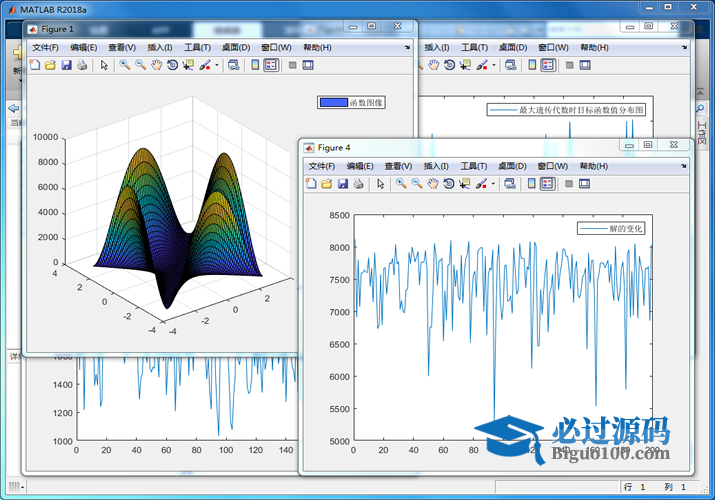Toggle Insert Legend button in Figure 4 toolbar
This screenshot has height=500, width=715.
click(x=547, y=184)
